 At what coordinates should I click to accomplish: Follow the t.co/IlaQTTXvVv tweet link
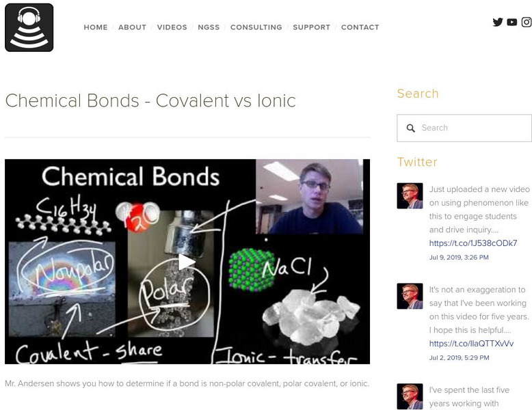(x=471, y=344)
